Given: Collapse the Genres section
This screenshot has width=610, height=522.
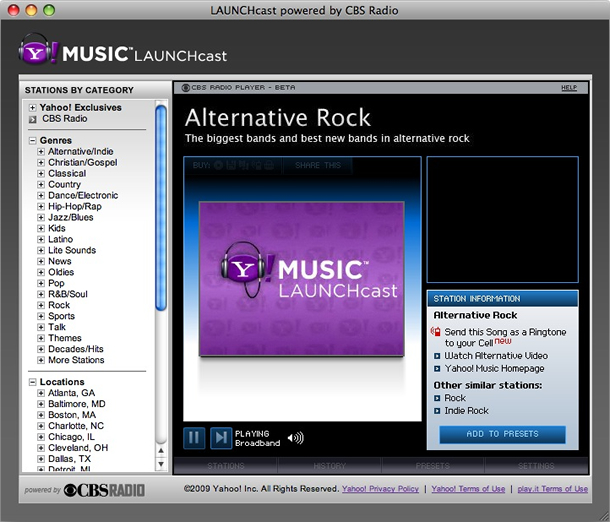Looking at the screenshot, I should click(x=33, y=141).
